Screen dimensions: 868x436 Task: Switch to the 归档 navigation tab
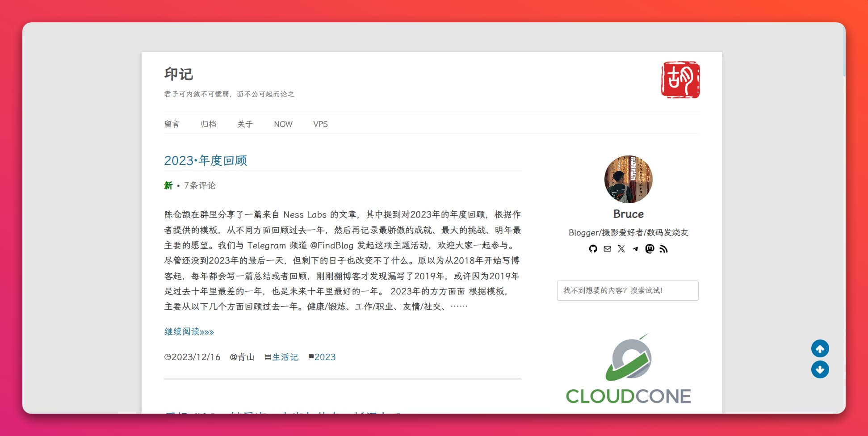pyautogui.click(x=209, y=124)
